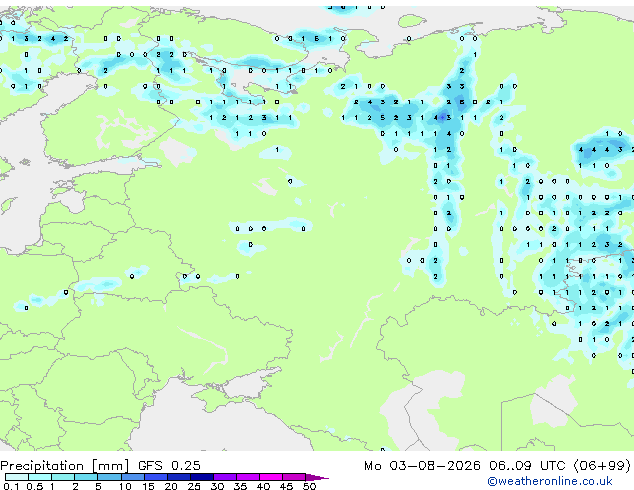This screenshot has height=490, width=634.
Task: Click the legend label '15'
Action: pos(148,486)
